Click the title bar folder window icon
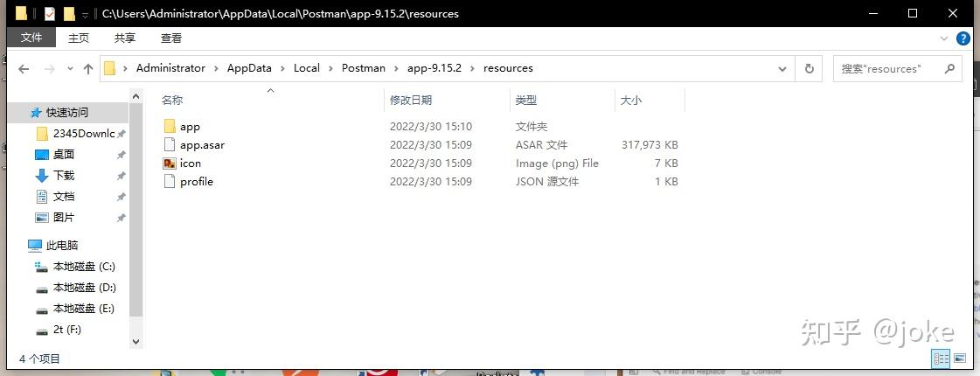Image resolution: width=980 pixels, height=376 pixels. 21,13
